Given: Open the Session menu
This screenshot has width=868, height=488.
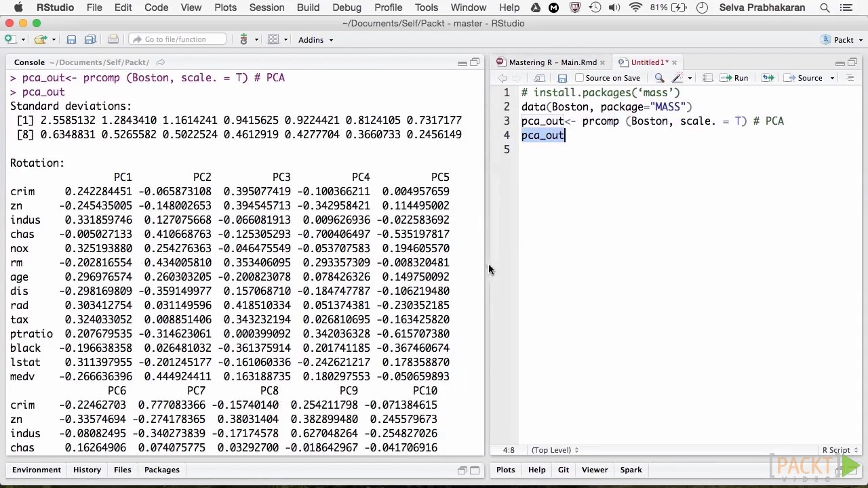Looking at the screenshot, I should tap(267, 7).
